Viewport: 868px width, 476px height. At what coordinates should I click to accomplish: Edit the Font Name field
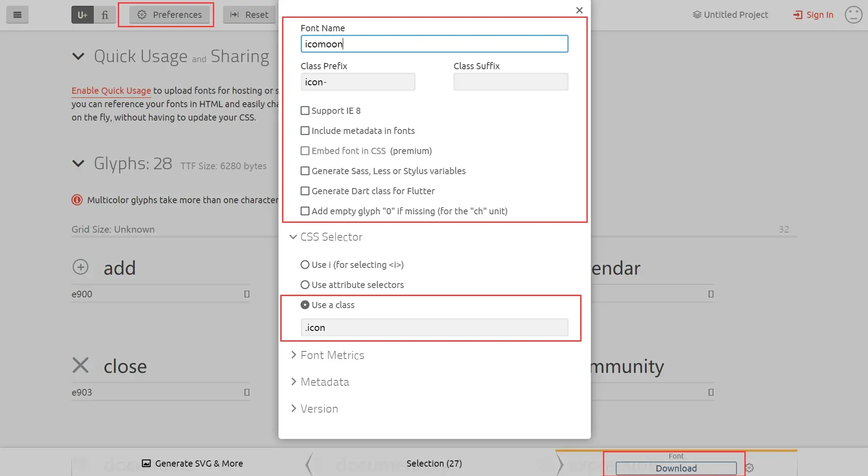pos(434,44)
